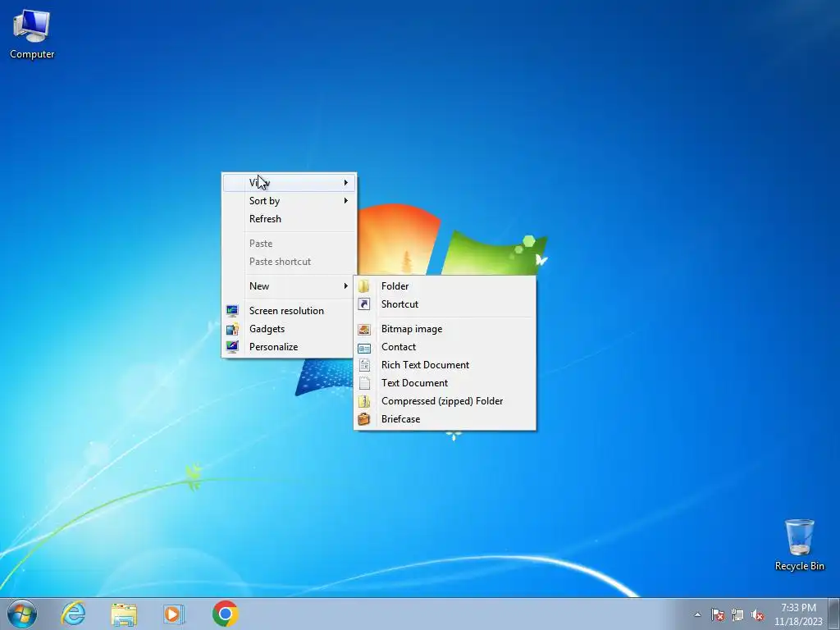Open Windows Explorer from the taskbar
The width and height of the screenshot is (840, 630).
pyautogui.click(x=124, y=614)
